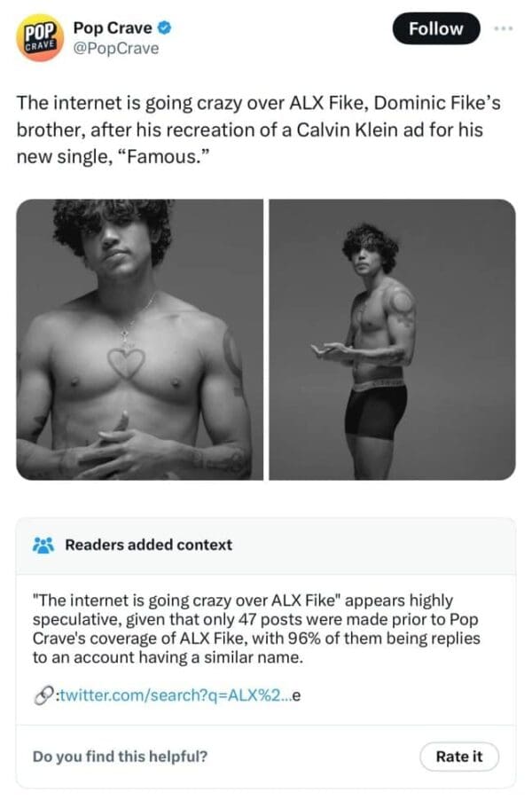The width and height of the screenshot is (532, 801).
Task: Click the "Readers added context" heading
Action: (x=148, y=545)
